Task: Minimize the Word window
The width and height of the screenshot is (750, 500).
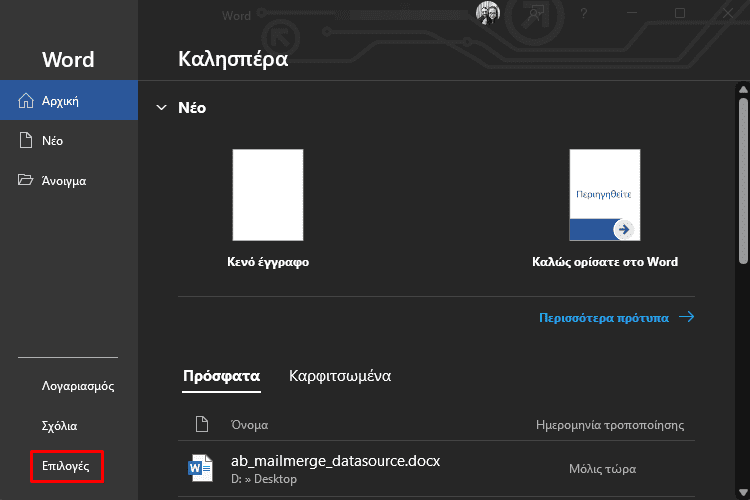Action: pyautogui.click(x=632, y=13)
